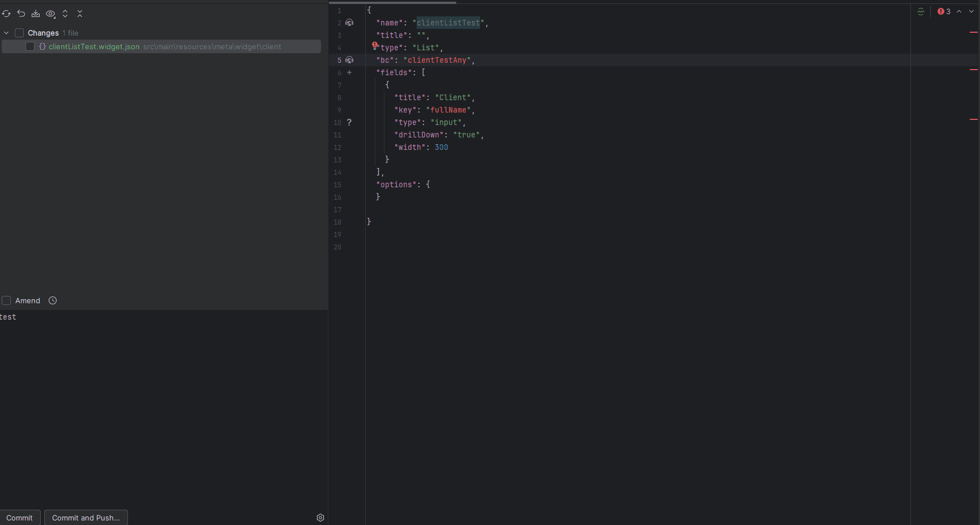The height and width of the screenshot is (525, 980).
Task: Click the red error bulb near "type"
Action: tap(375, 45)
